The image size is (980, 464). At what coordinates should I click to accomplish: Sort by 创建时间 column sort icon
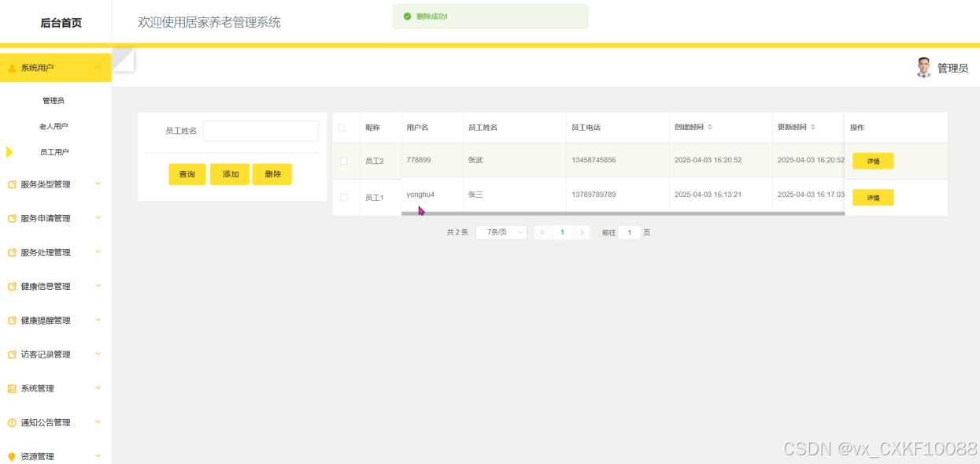click(710, 127)
